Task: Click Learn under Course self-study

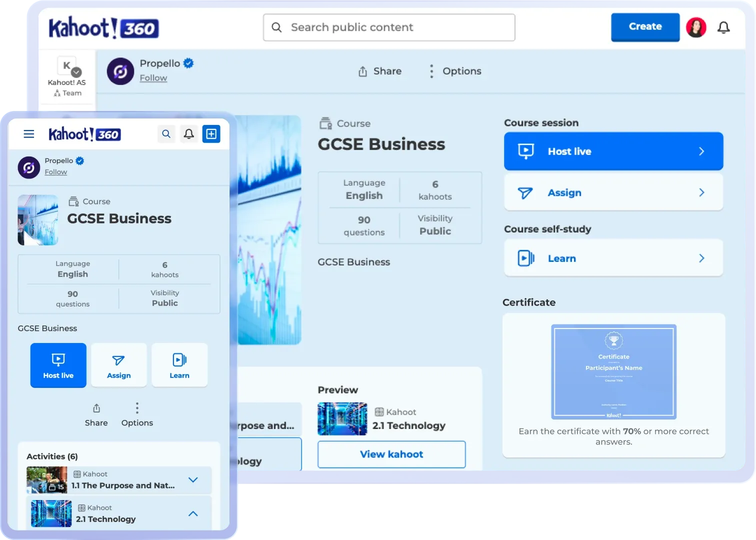Action: pos(613,258)
